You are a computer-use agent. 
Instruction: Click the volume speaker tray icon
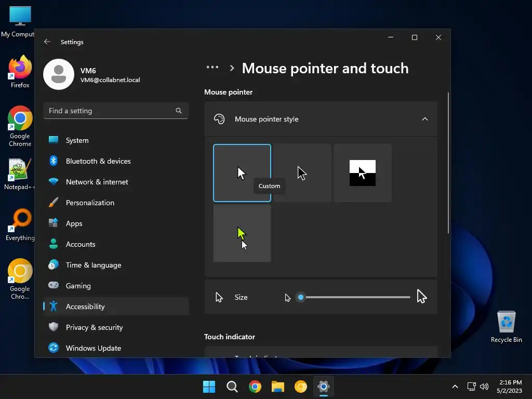[x=484, y=387]
